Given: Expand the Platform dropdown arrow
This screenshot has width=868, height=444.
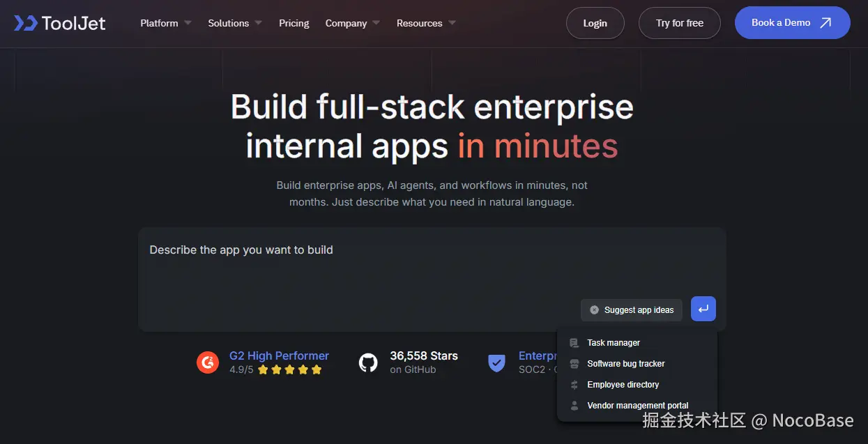Looking at the screenshot, I should 188,23.
